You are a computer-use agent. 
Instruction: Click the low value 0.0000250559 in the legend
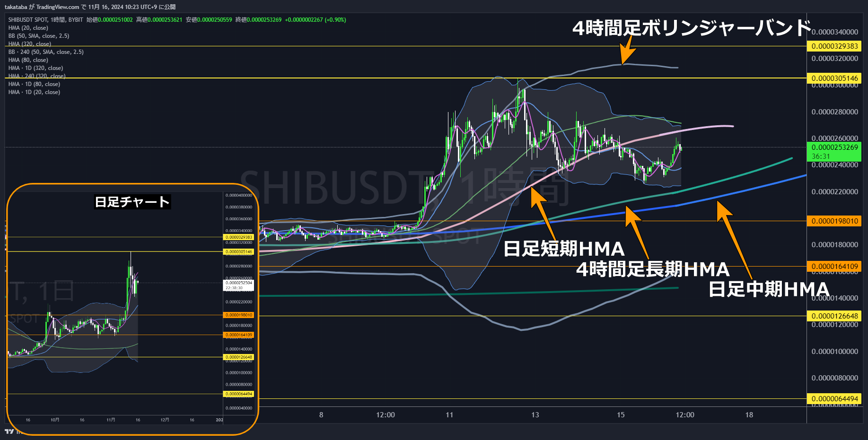[214, 20]
